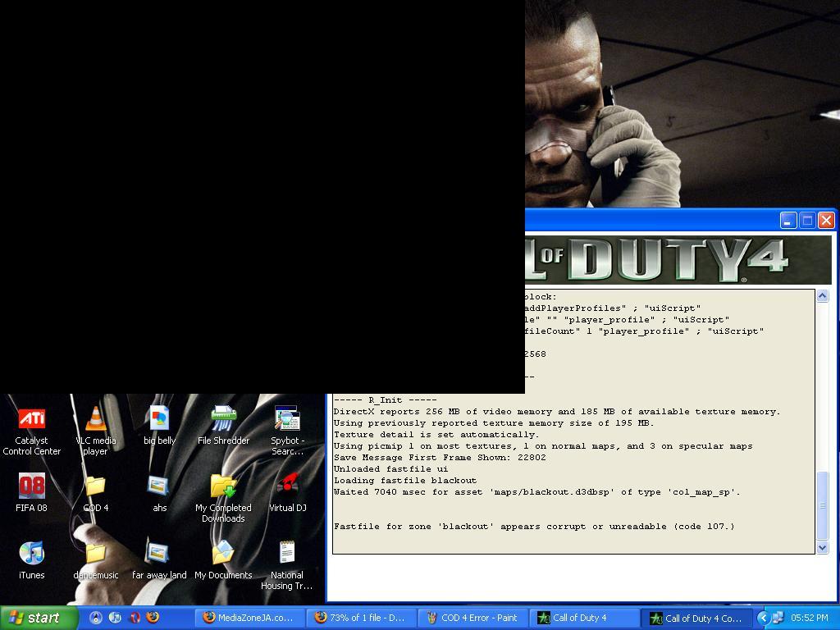Switch to the 73% download taskbar button

pos(361,618)
